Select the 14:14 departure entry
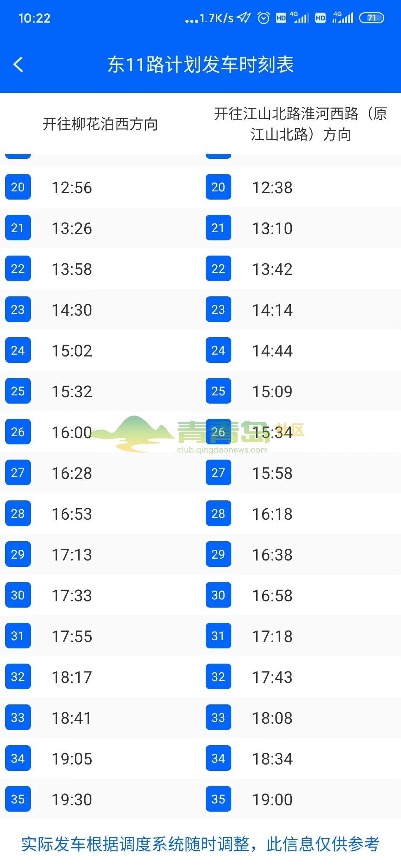The width and height of the screenshot is (401, 868). click(272, 310)
